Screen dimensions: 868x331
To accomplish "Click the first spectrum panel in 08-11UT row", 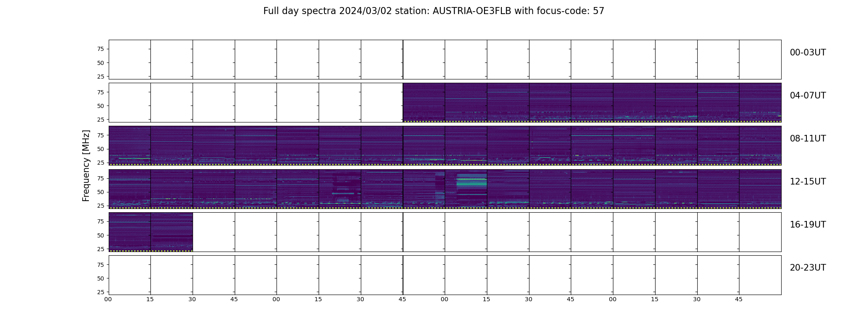I will (129, 146).
